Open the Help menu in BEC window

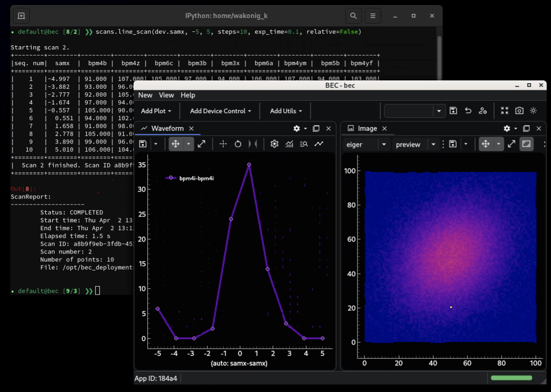coord(188,95)
